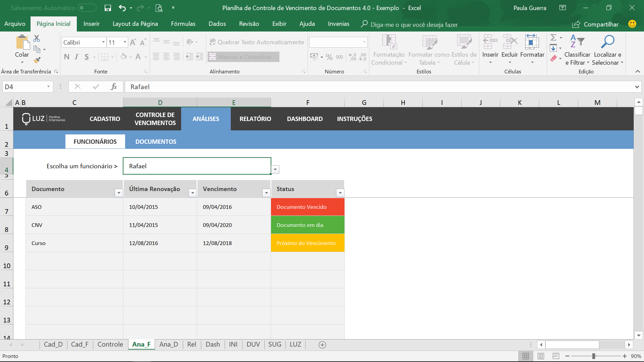Toggle bold N formatting button
The height and width of the screenshot is (362, 644).
(66, 57)
